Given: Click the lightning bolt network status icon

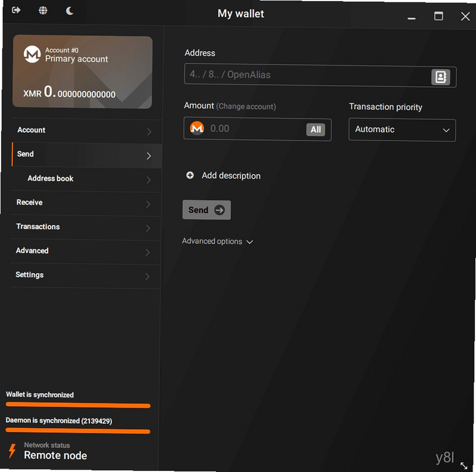Looking at the screenshot, I should pos(12,451).
